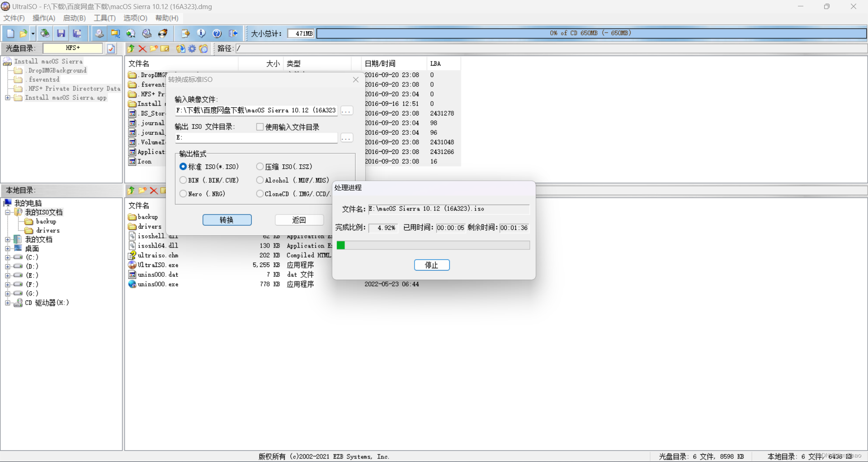The width and height of the screenshot is (868, 462).
Task: Open the 选项(O) menu
Action: click(x=135, y=18)
